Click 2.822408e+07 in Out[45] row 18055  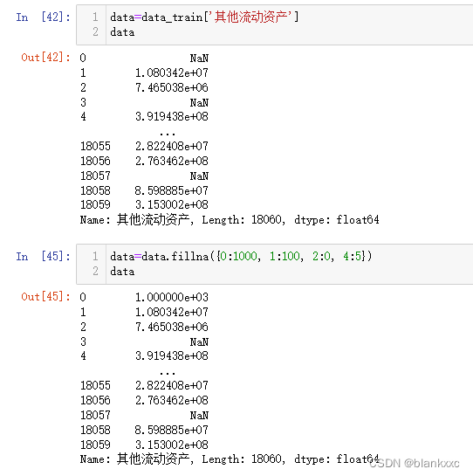172,385
